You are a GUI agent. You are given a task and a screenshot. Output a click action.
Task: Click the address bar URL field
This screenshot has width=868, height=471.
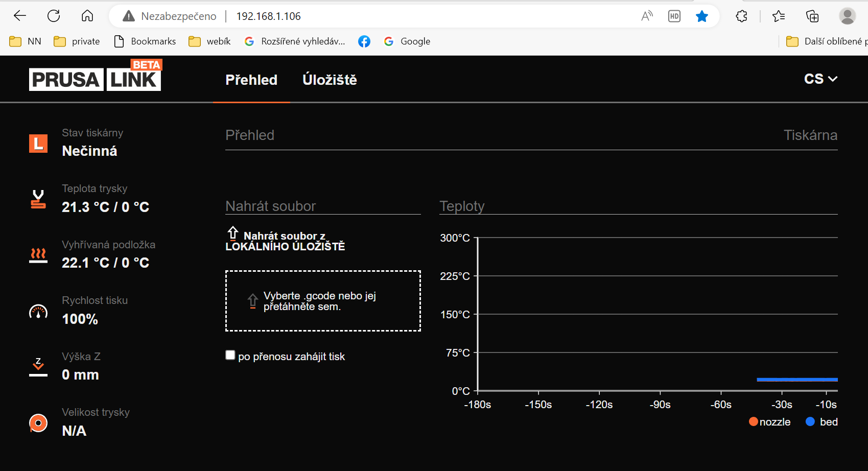coord(358,16)
